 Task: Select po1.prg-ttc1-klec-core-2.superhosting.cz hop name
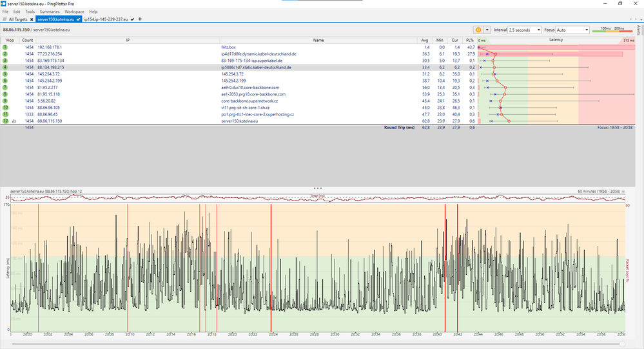point(257,114)
